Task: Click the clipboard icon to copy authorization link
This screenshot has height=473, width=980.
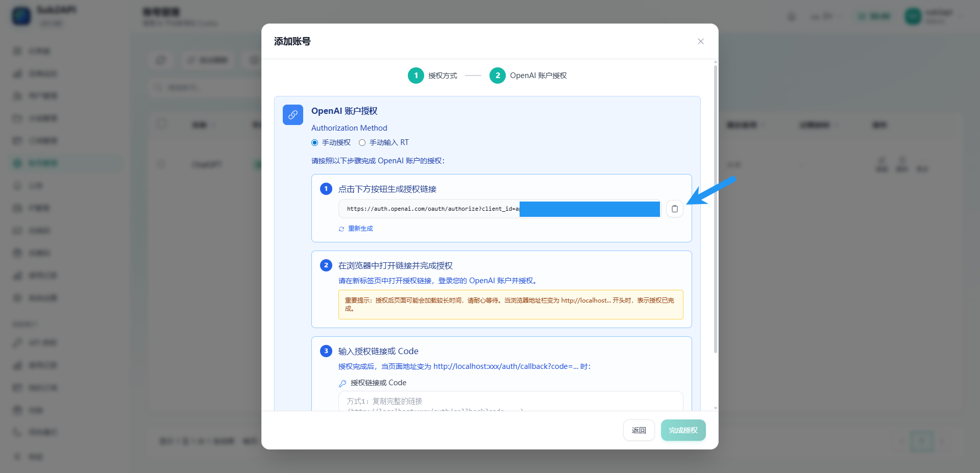Action: [674, 209]
